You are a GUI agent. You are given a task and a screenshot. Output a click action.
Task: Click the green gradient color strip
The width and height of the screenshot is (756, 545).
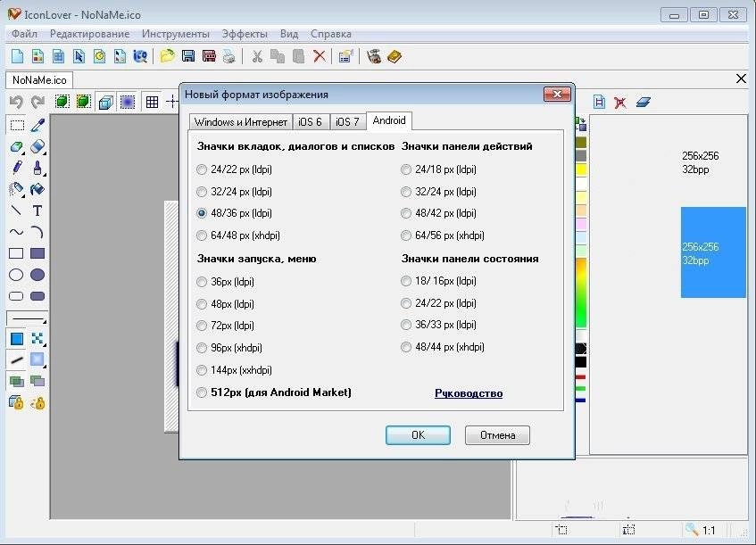(581, 293)
